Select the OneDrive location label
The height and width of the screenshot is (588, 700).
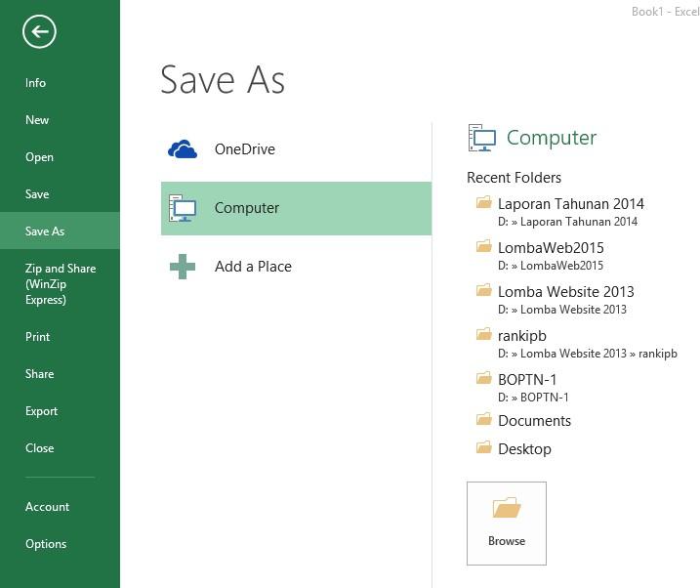[x=245, y=149]
